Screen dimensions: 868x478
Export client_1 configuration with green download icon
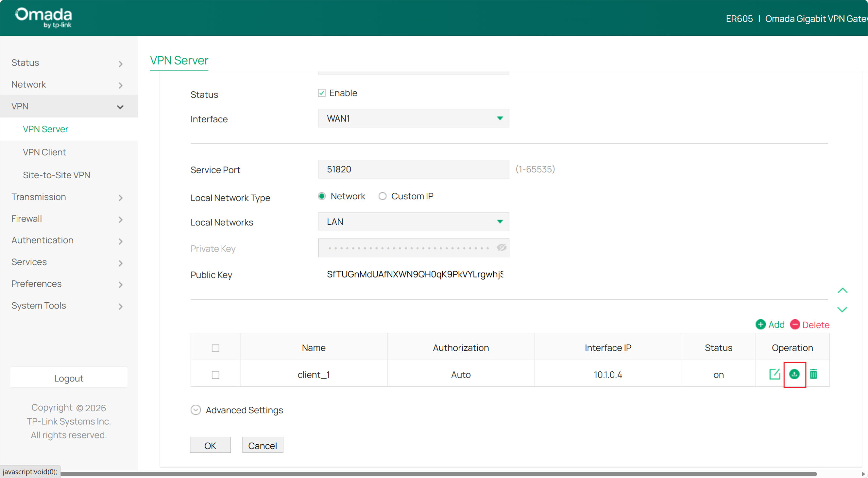794,374
